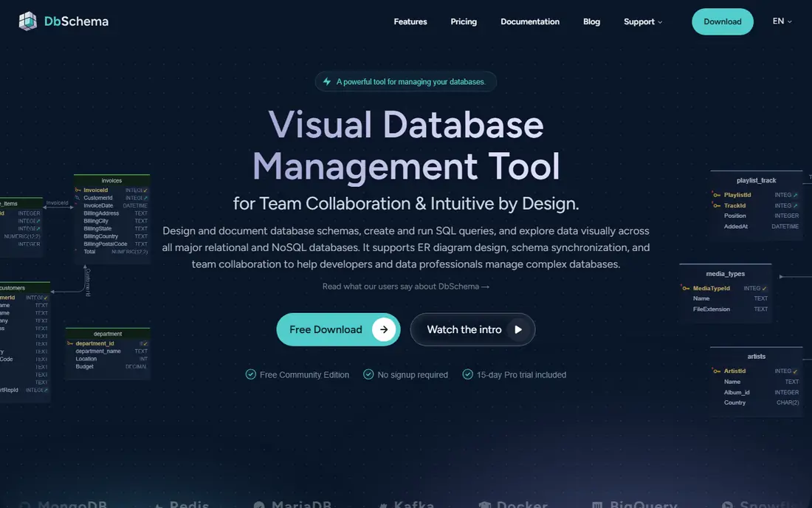
Task: Click checkmark icon beside No signup required
Action: pos(368,374)
